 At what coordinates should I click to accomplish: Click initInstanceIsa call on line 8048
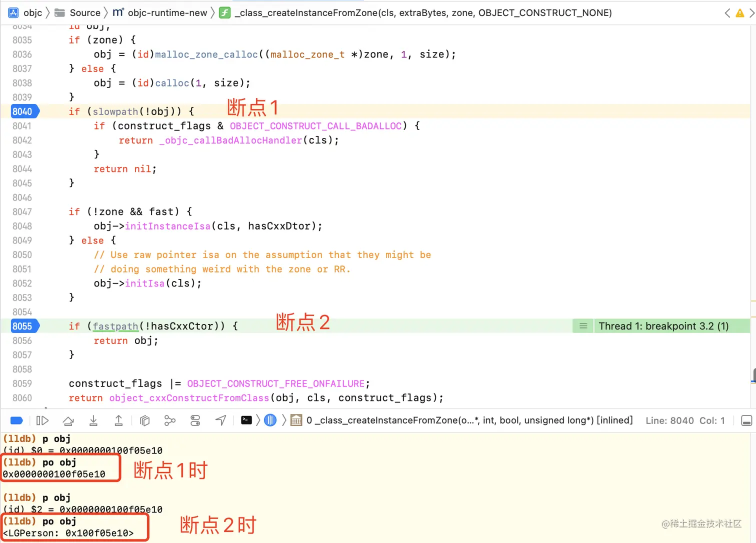[168, 226]
